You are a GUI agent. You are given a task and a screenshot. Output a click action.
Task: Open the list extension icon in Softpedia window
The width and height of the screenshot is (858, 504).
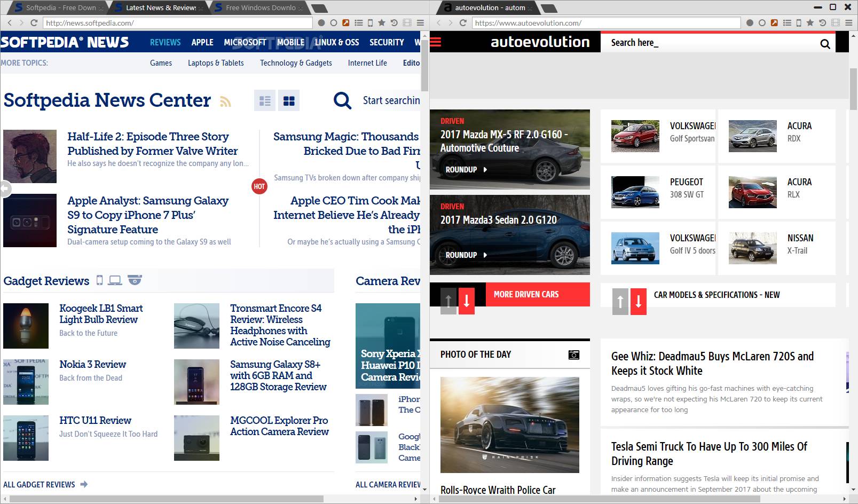[x=359, y=23]
